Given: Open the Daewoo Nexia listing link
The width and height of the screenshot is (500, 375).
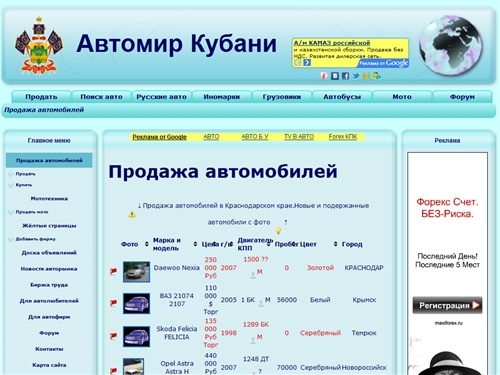Looking at the screenshot, I should pyautogui.click(x=176, y=267).
